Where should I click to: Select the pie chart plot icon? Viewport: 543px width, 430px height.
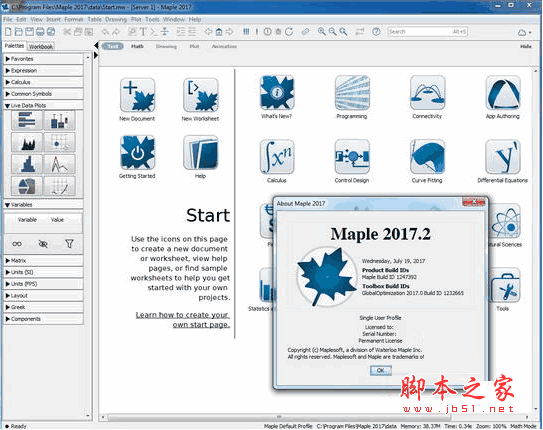(27, 186)
